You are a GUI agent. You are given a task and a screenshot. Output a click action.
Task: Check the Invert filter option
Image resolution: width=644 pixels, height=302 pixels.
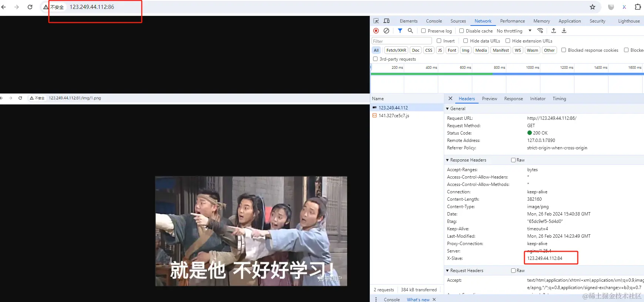coord(439,41)
